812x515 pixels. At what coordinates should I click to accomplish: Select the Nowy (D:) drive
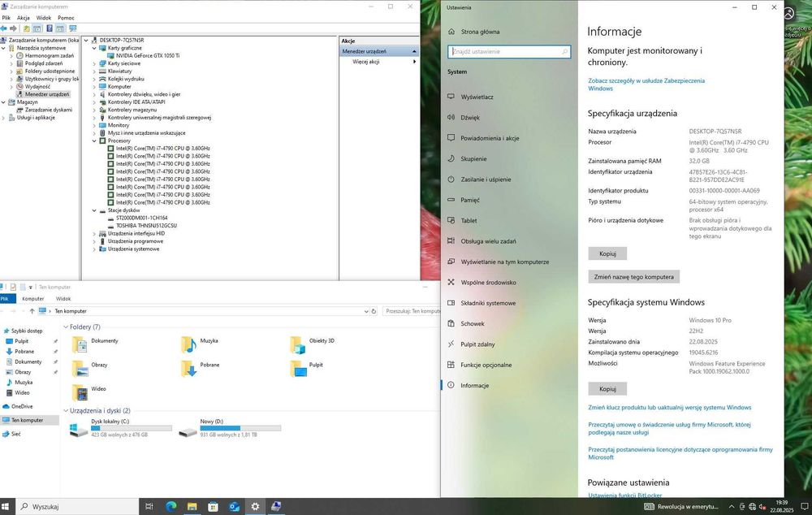230,429
